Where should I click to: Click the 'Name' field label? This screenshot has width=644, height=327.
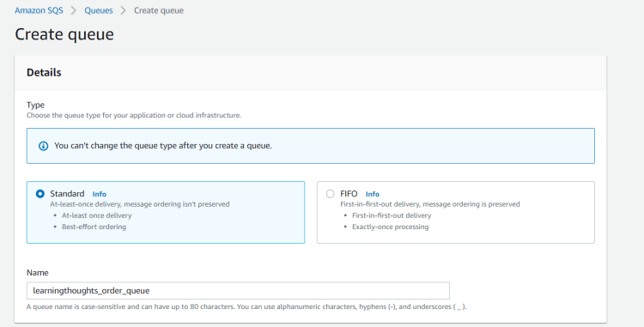(38, 272)
